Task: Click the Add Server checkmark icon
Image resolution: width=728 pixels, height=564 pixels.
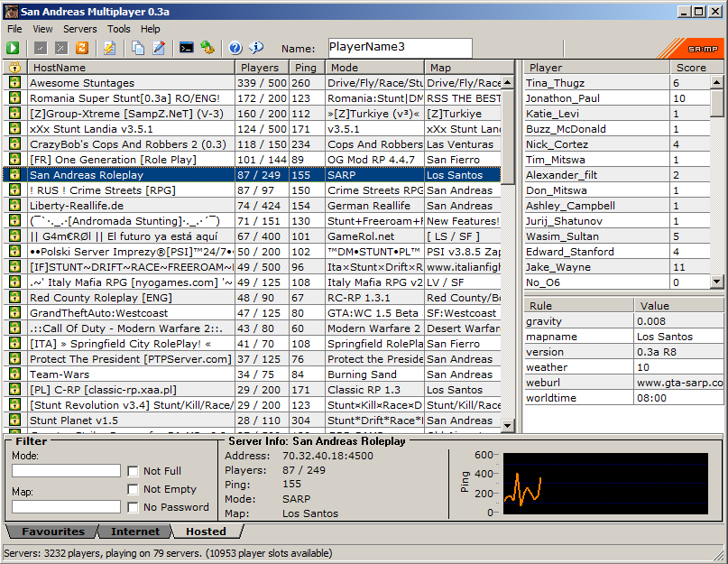Action: tap(41, 48)
